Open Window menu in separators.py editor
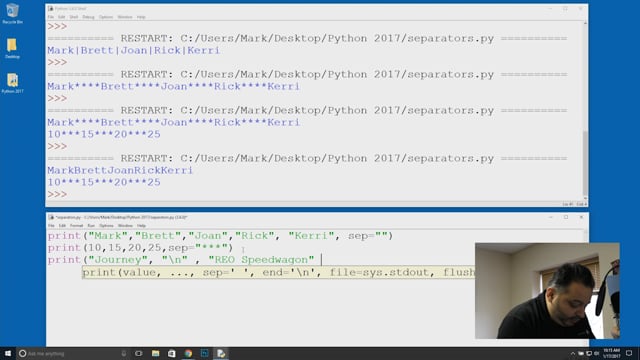 [125, 226]
